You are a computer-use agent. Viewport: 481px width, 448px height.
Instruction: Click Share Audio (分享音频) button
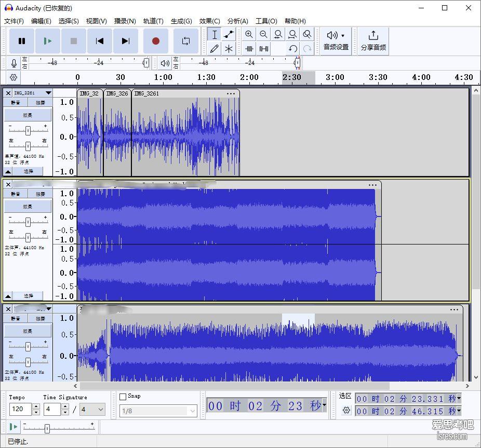(x=373, y=41)
